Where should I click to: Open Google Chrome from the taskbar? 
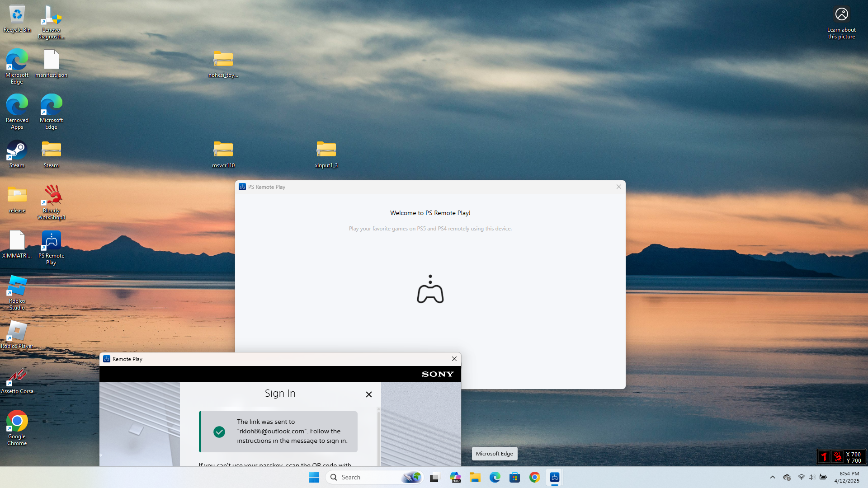coord(535,477)
